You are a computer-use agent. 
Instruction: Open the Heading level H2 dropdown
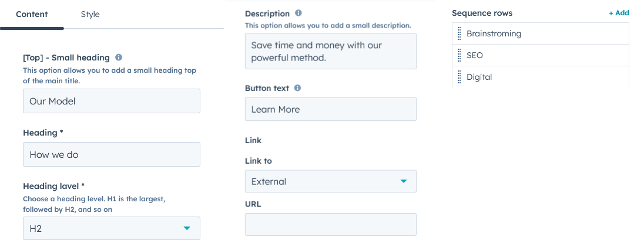112,228
